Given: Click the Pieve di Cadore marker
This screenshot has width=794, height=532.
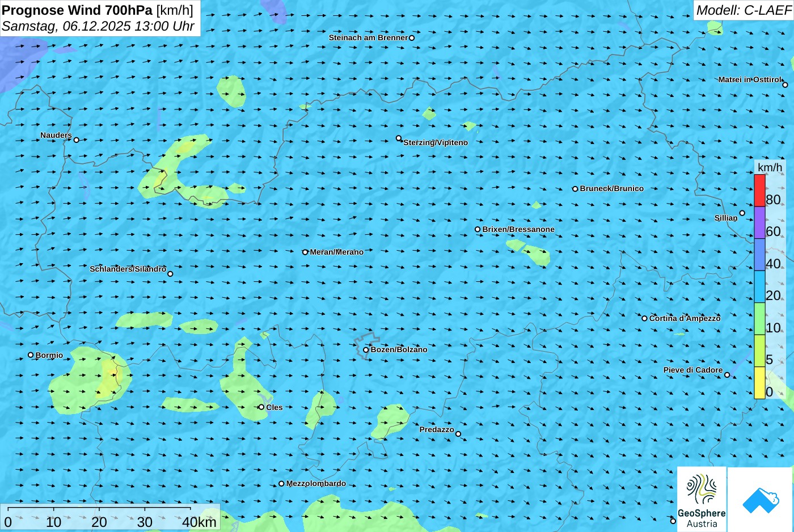Looking at the screenshot, I should pyautogui.click(x=727, y=375).
